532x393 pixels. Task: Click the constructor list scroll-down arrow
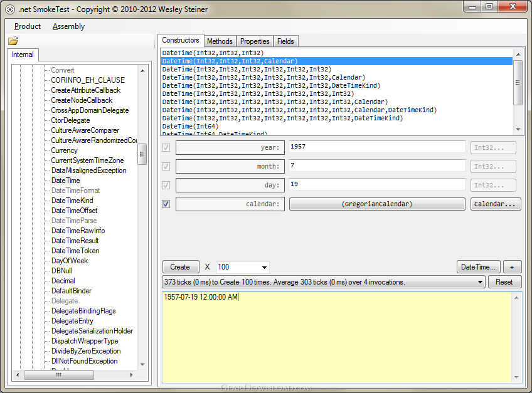518,130
